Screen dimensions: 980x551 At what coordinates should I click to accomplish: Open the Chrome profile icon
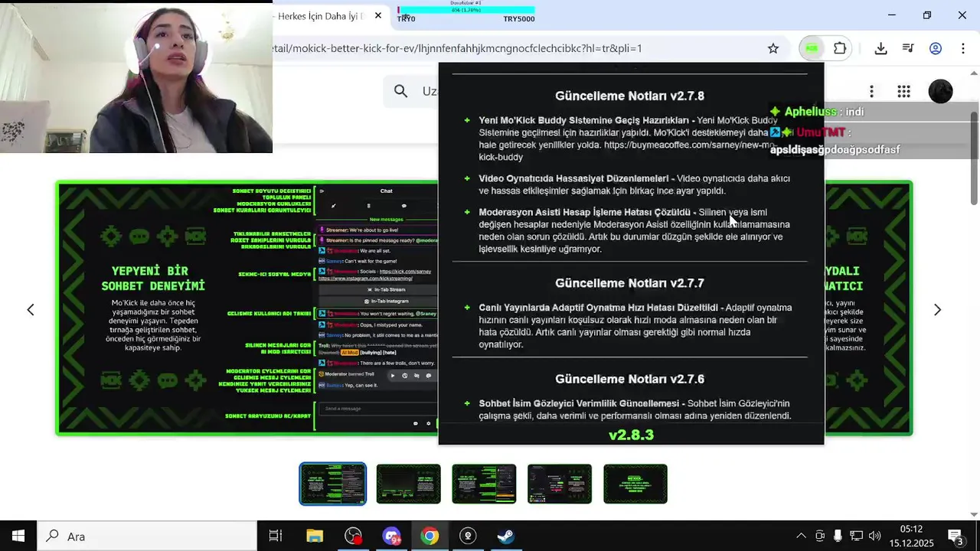point(936,48)
